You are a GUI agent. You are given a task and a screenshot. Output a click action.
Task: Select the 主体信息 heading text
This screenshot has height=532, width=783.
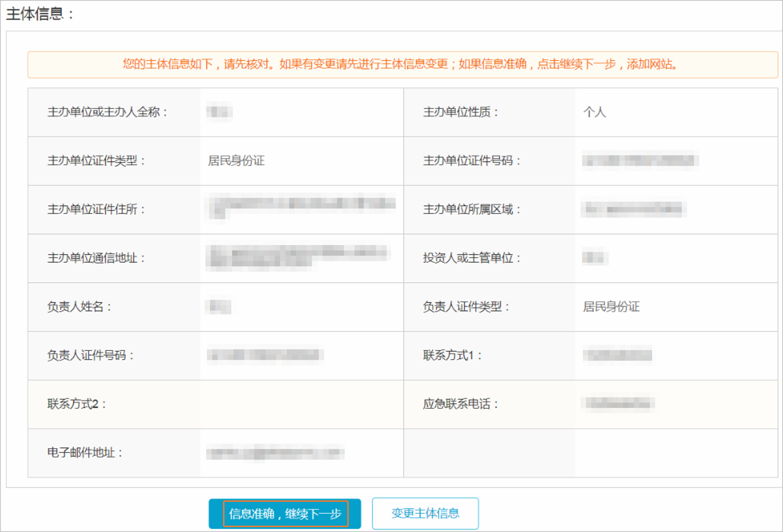pyautogui.click(x=39, y=14)
